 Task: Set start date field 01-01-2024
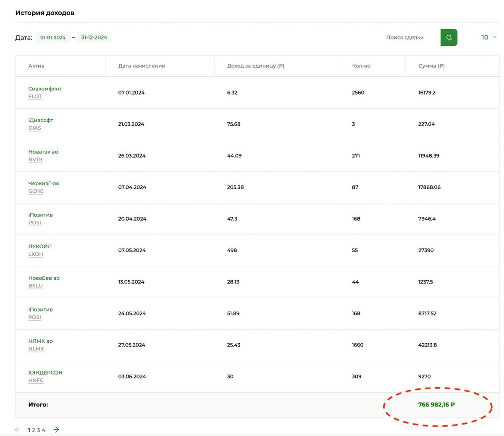click(53, 37)
